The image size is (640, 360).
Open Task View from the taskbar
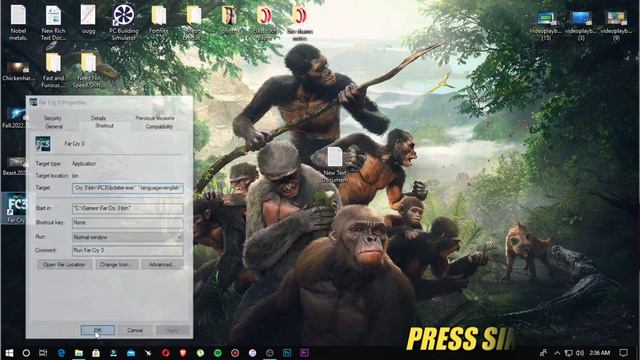(x=43, y=353)
